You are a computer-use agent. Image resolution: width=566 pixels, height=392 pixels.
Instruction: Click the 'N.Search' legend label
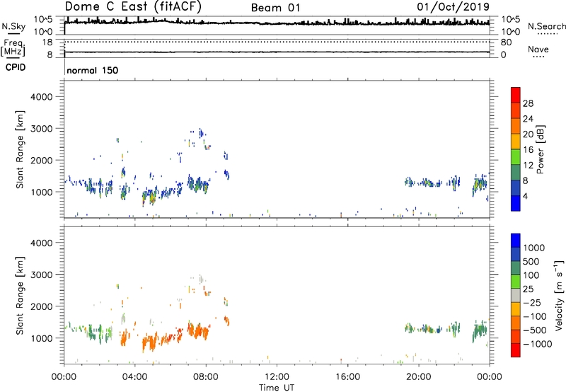(546, 26)
